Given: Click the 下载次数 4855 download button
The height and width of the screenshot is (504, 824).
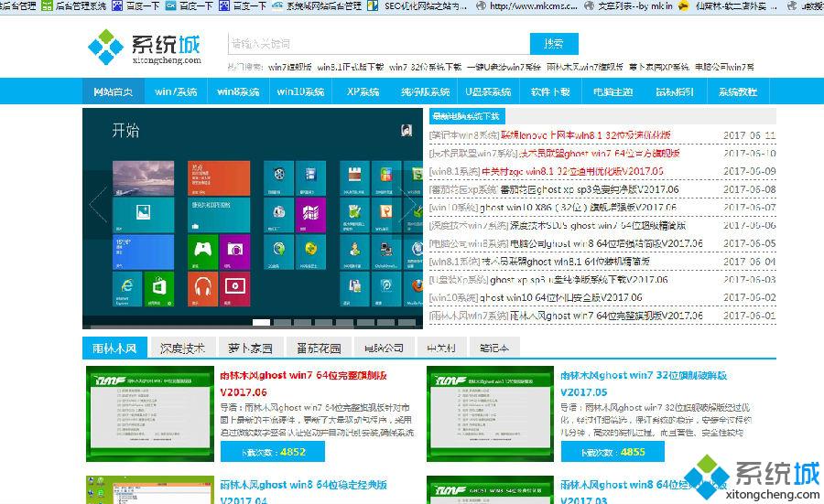Looking at the screenshot, I should [613, 452].
